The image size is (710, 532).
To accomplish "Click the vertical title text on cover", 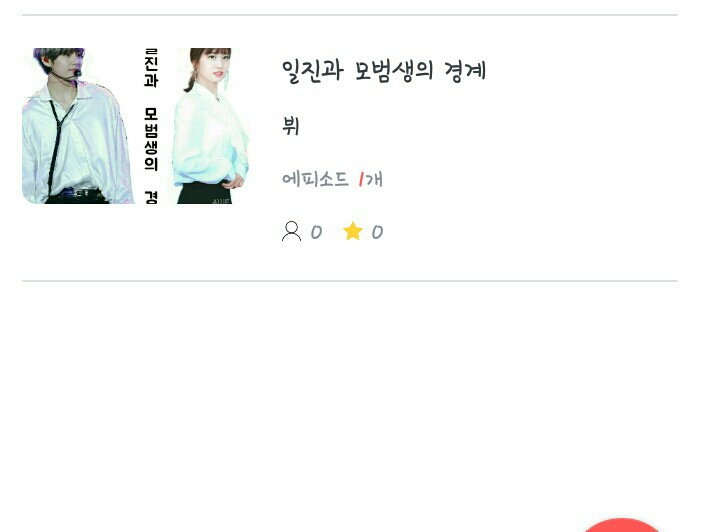I will coord(151,126).
